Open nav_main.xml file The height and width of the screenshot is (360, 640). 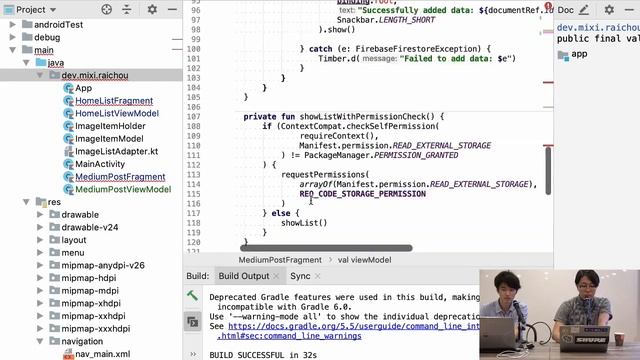tap(102, 353)
